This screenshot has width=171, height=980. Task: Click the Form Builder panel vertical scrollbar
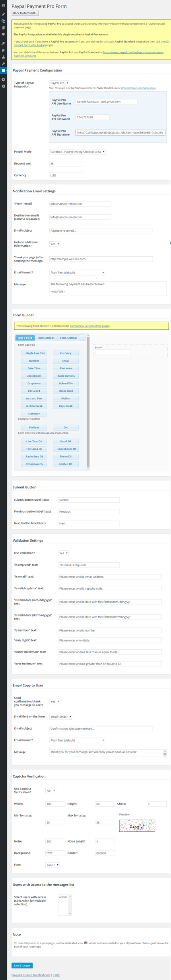click(88, 402)
